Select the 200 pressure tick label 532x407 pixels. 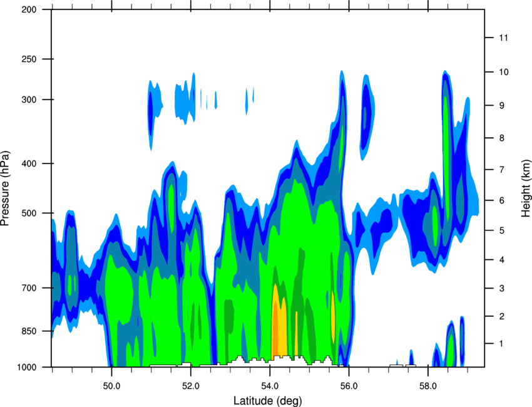pyautogui.click(x=29, y=9)
